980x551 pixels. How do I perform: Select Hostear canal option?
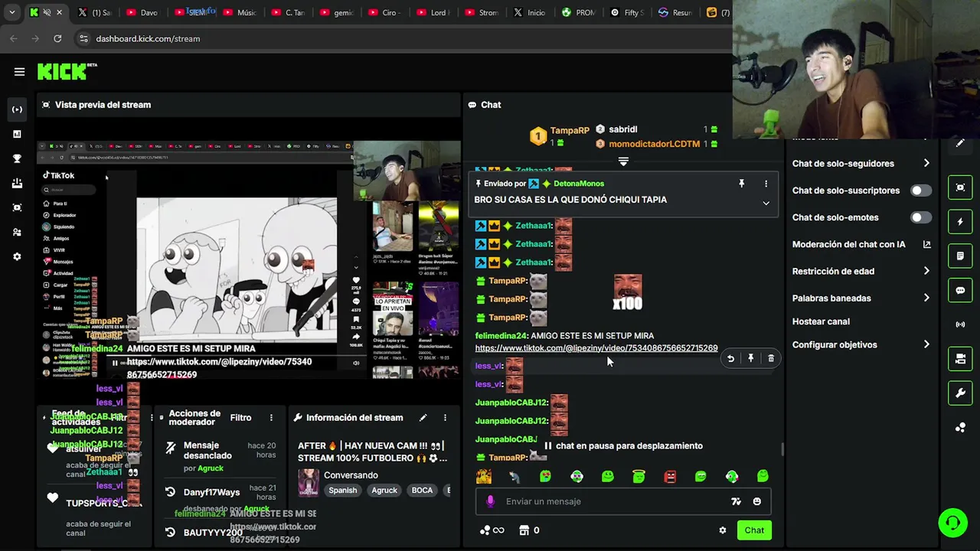821,321
